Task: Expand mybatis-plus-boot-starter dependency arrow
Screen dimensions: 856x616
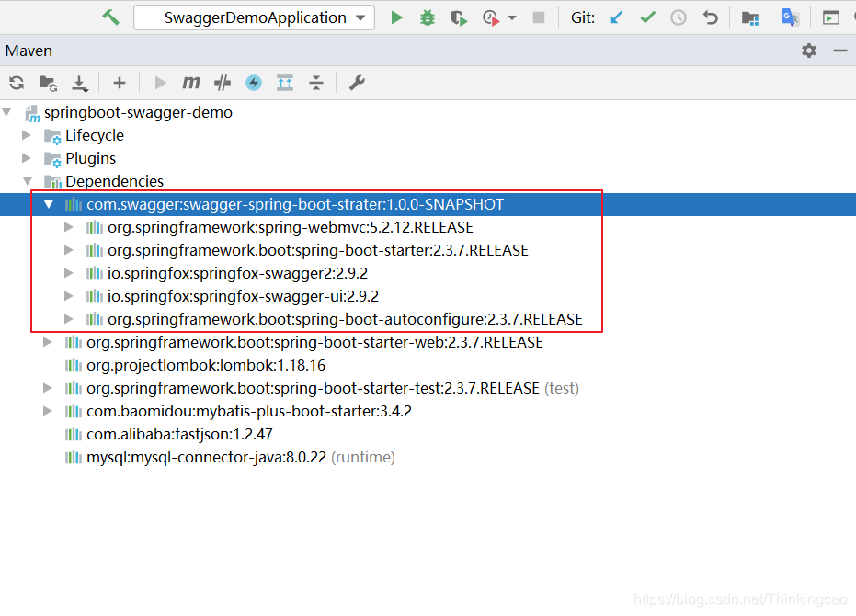Action: pyautogui.click(x=48, y=411)
